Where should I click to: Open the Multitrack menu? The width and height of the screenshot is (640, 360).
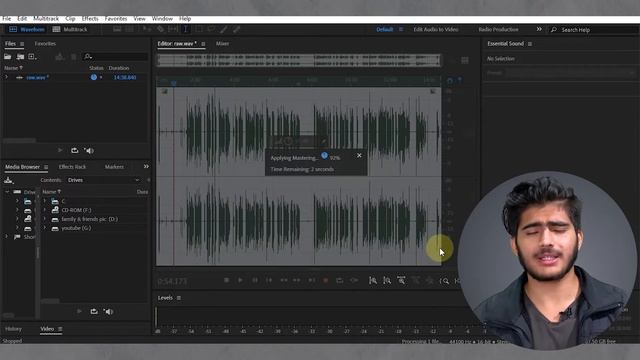(x=46, y=19)
